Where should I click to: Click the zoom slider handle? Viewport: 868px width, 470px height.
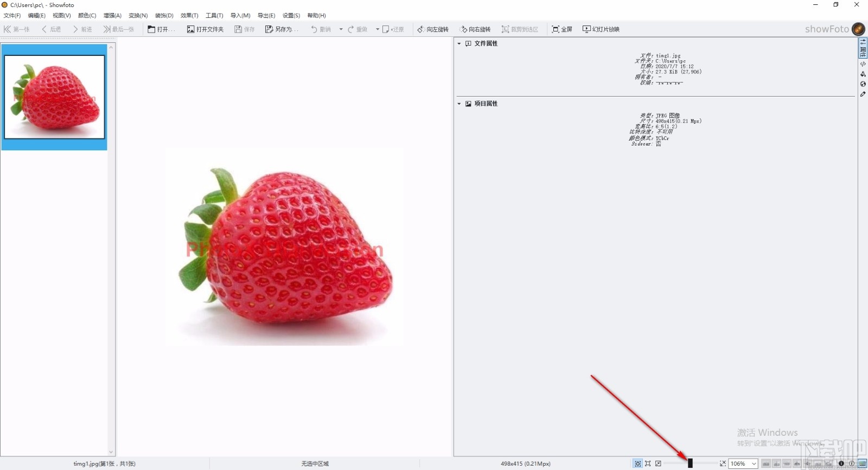pos(690,463)
